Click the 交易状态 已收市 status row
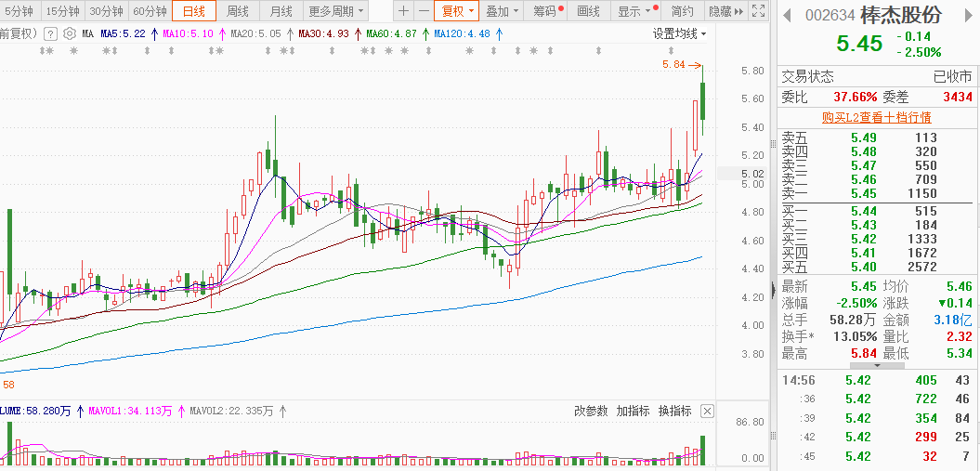980x471 pixels. [x=876, y=77]
